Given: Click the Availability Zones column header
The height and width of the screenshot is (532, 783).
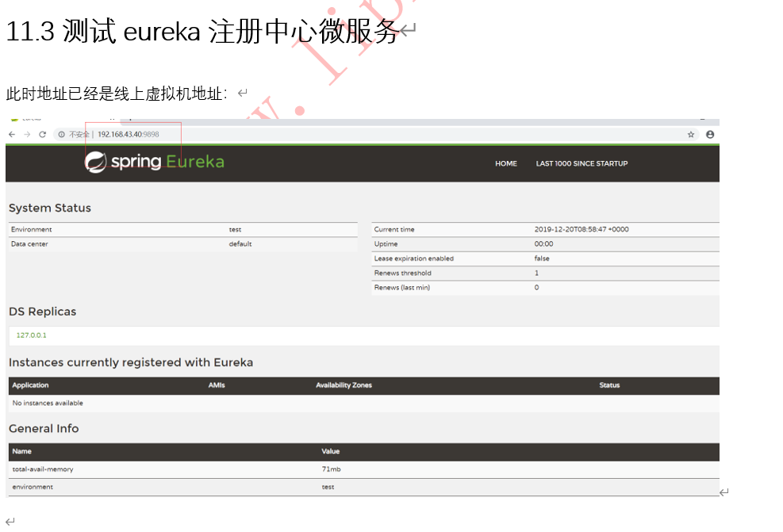Looking at the screenshot, I should 344,385.
